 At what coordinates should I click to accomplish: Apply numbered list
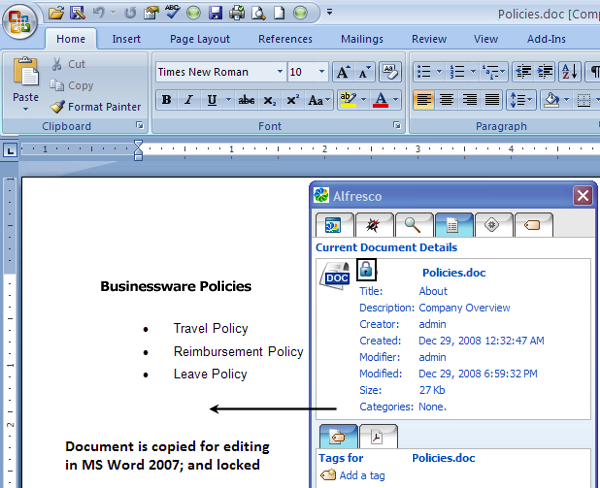457,72
